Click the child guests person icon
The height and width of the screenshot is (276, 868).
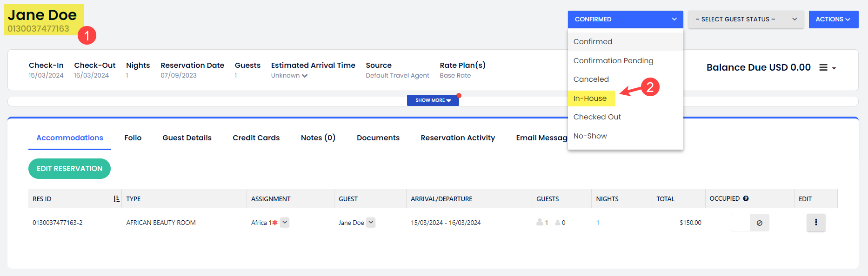(557, 223)
